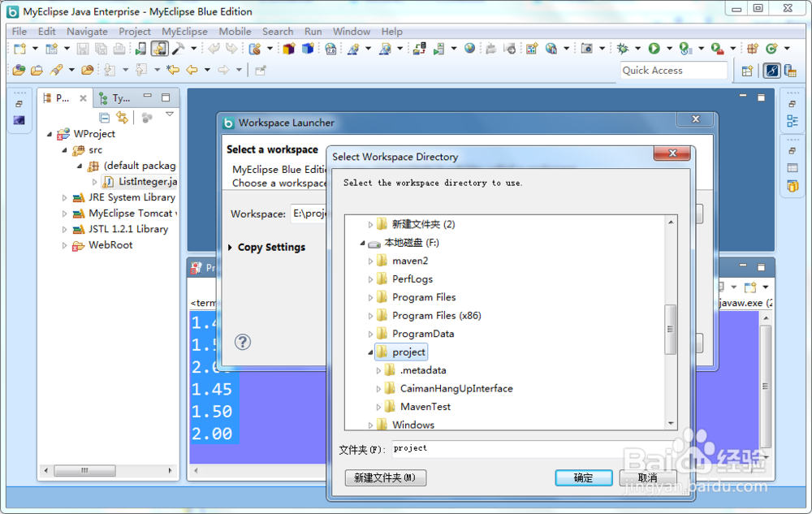
Task: Click the highlighter mark occurrences icon
Action: point(56,70)
